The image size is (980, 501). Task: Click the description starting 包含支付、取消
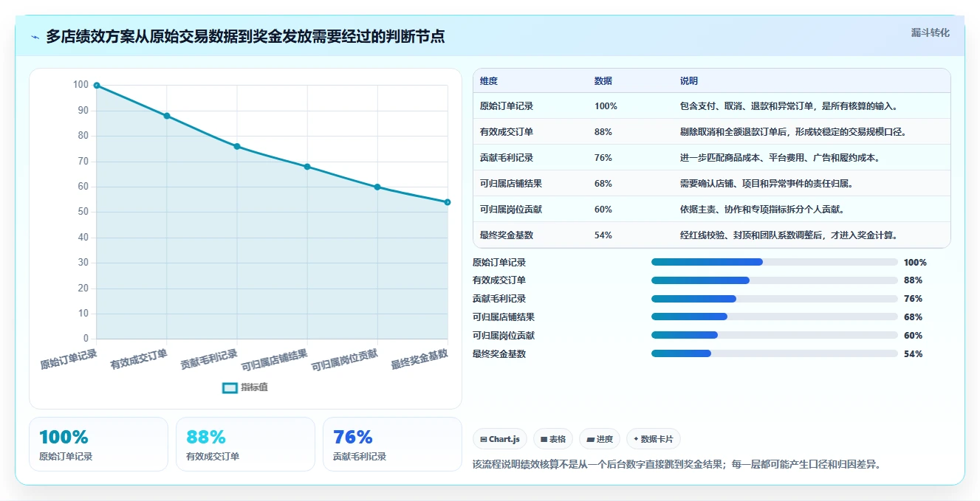pyautogui.click(x=789, y=106)
